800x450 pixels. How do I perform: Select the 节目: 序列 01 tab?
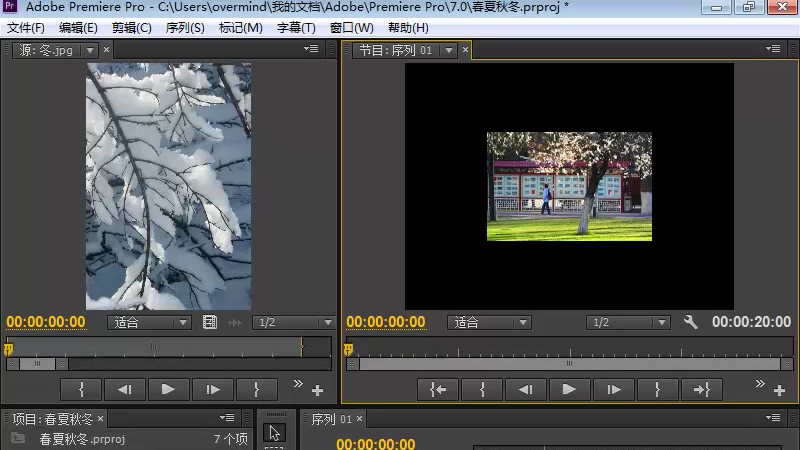click(x=396, y=51)
